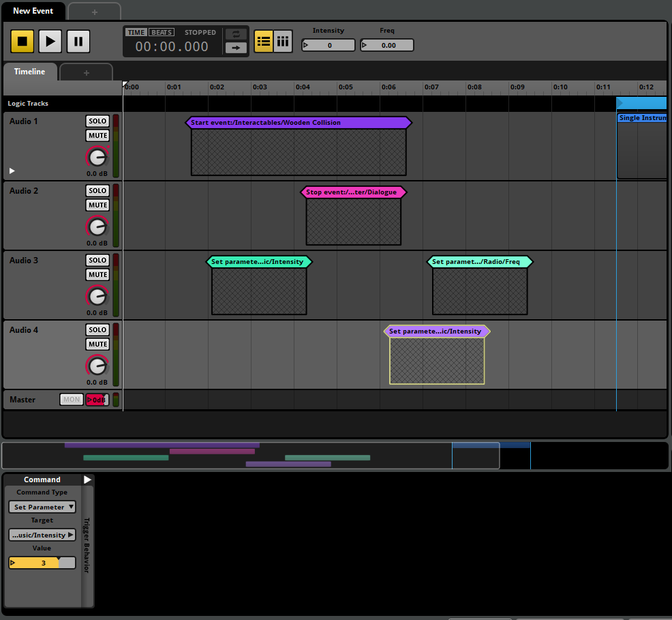672x620 pixels.
Task: Switch to horizontal track list view icon
Action: click(264, 42)
